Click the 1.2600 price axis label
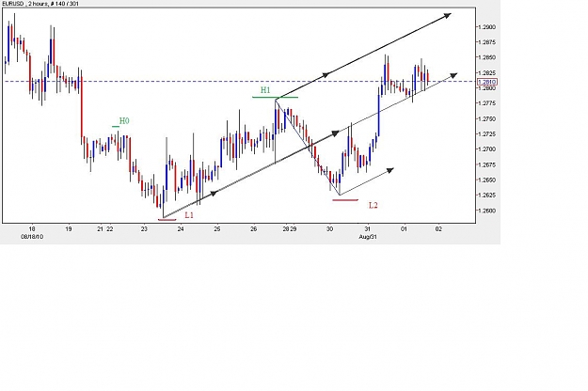588x391 pixels. [487, 211]
